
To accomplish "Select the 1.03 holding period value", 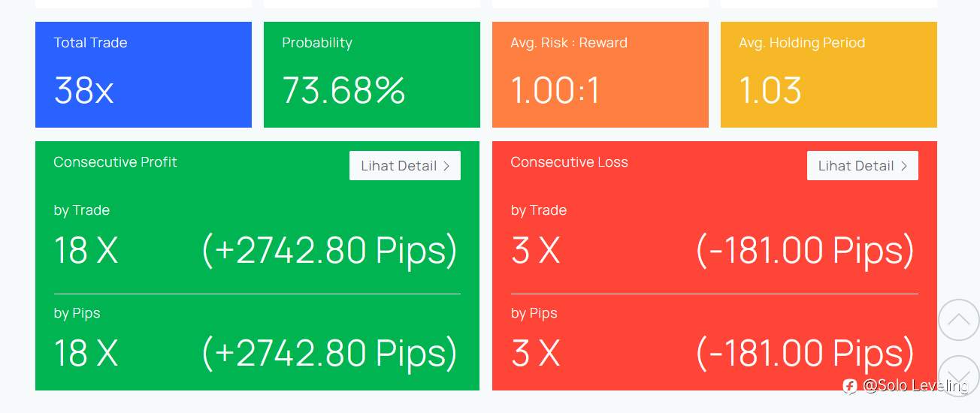I will pyautogui.click(x=770, y=91).
